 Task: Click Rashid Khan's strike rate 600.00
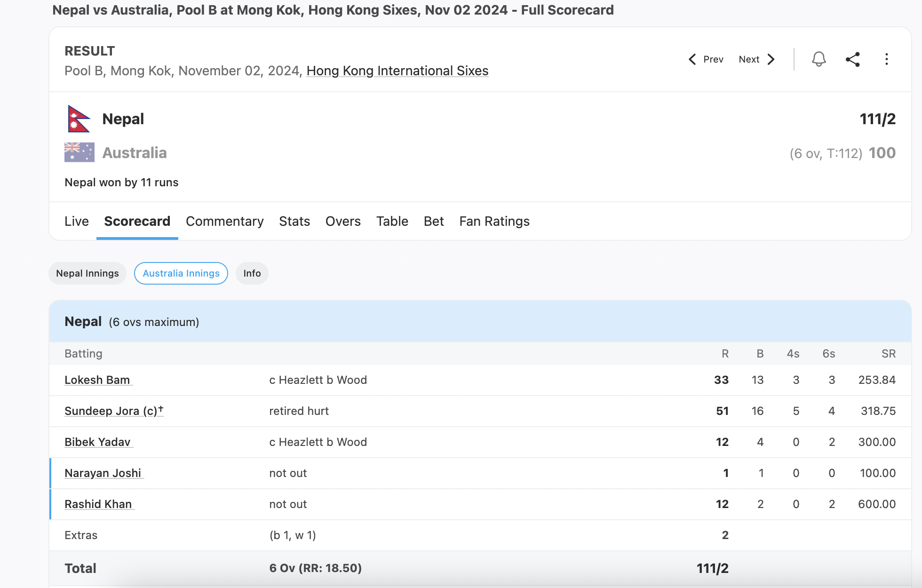877,504
